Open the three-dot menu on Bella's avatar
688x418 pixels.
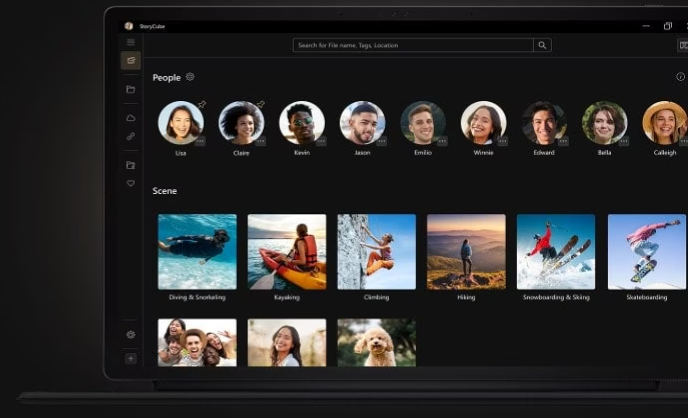[x=623, y=141]
